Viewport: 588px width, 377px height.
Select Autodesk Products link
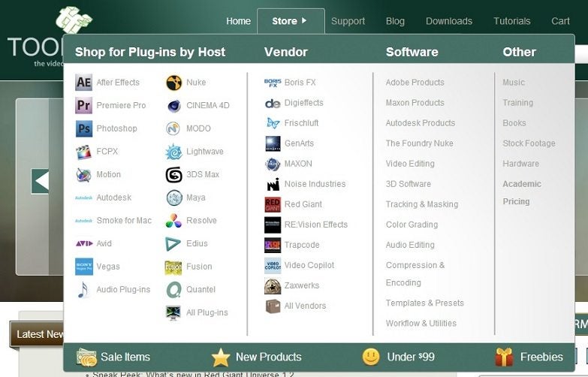[x=421, y=123]
